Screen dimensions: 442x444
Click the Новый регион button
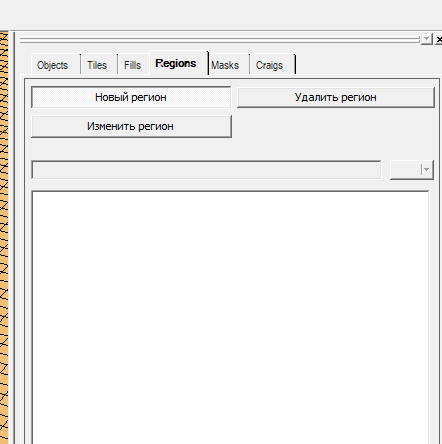click(x=131, y=97)
